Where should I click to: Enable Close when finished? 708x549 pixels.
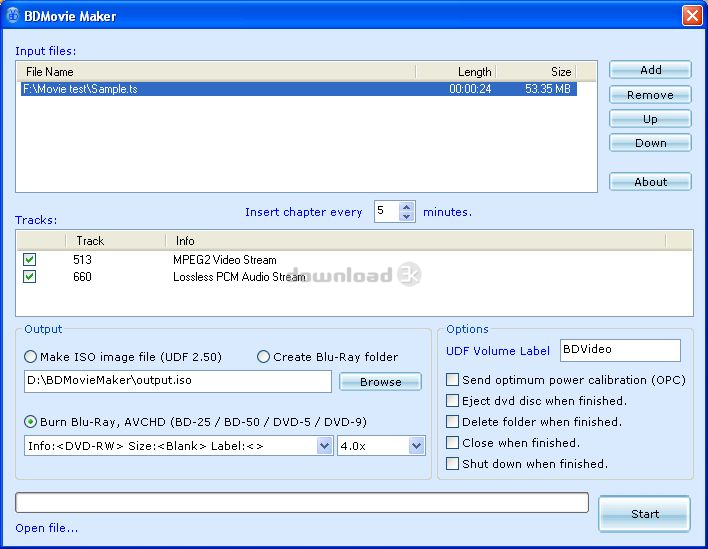(x=452, y=442)
